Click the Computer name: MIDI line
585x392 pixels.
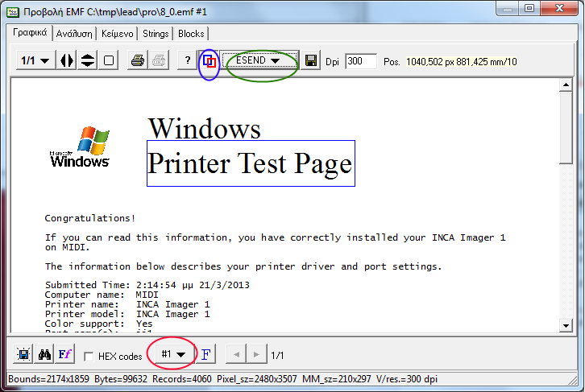102,295
